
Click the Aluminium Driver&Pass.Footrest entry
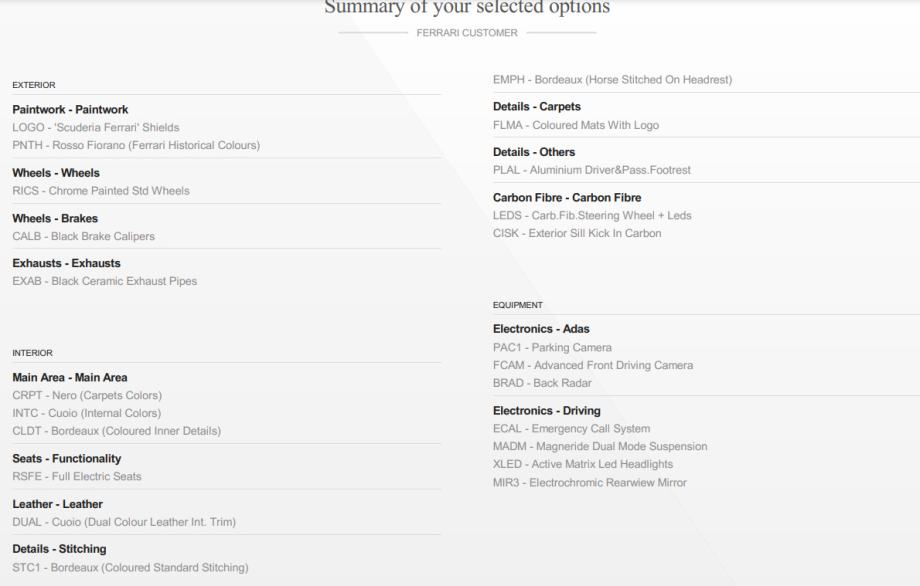[x=591, y=170]
